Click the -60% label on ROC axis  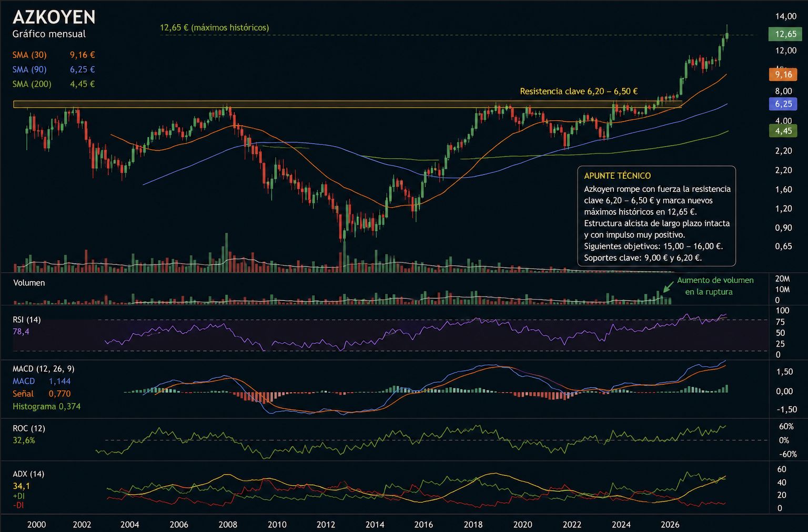(x=787, y=454)
